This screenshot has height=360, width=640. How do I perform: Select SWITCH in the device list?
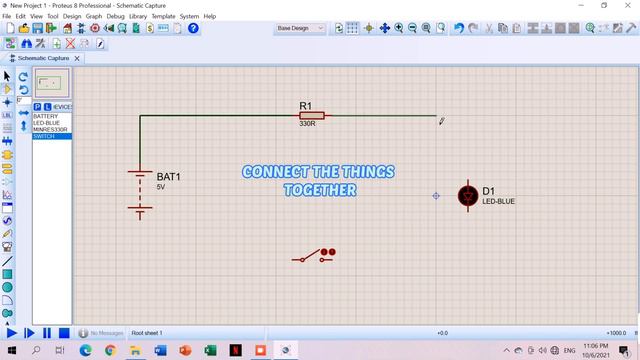point(52,136)
